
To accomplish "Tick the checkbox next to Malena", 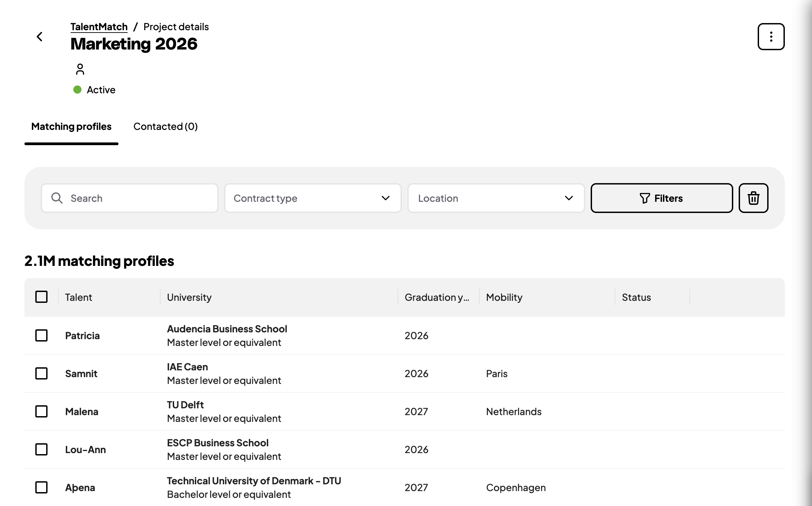I will click(x=41, y=412).
